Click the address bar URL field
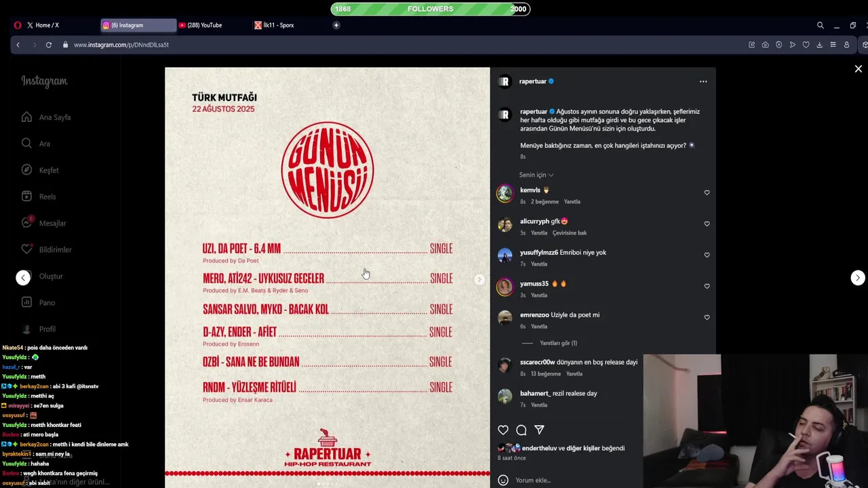 click(x=121, y=45)
